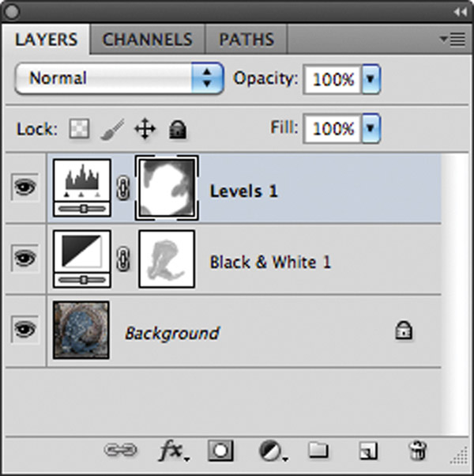The image size is (474, 476).
Task: Click the Opacity value field
Action: (333, 80)
